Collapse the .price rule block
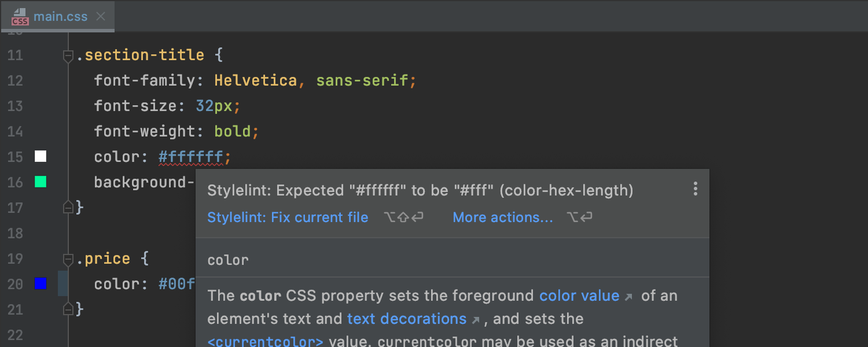Screen dimensions: 868x347 tap(68, 259)
